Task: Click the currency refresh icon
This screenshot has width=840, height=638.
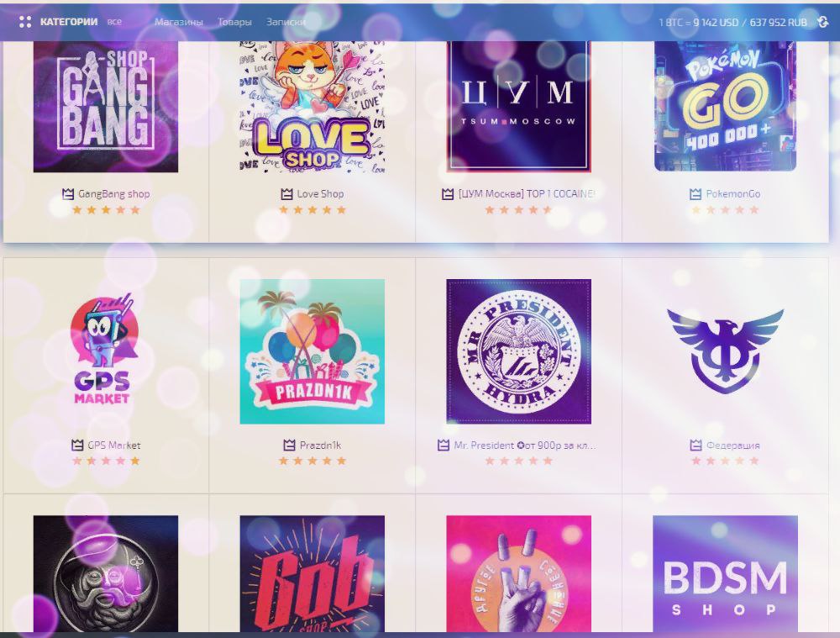Action: point(823,22)
